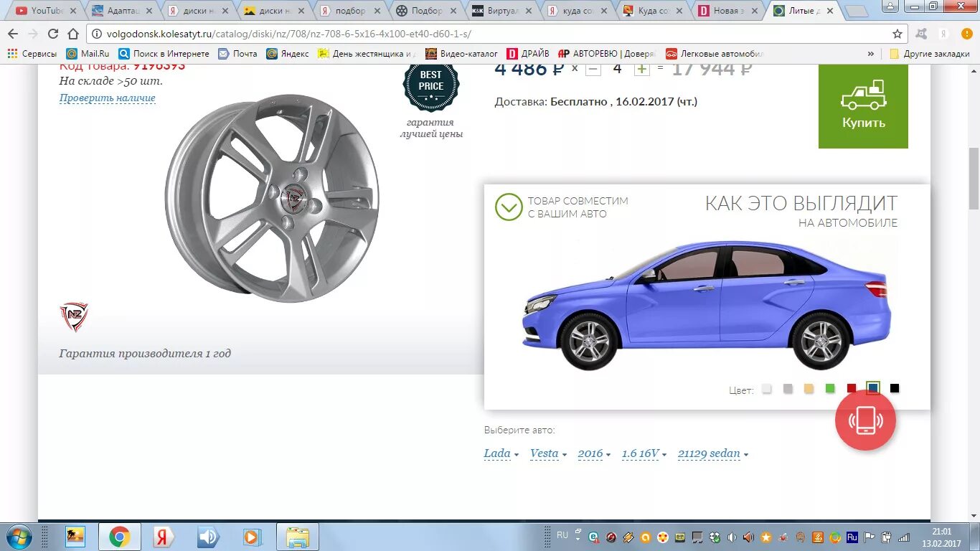Check network signal tray icon
Viewport: 980px width, 551px height.
point(903,537)
